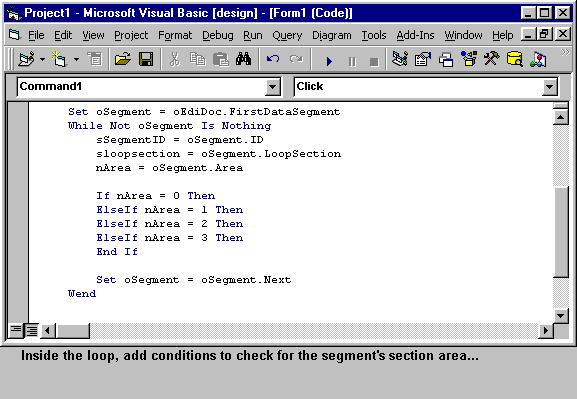
Task: Click the code window split bar
Action: point(560,106)
